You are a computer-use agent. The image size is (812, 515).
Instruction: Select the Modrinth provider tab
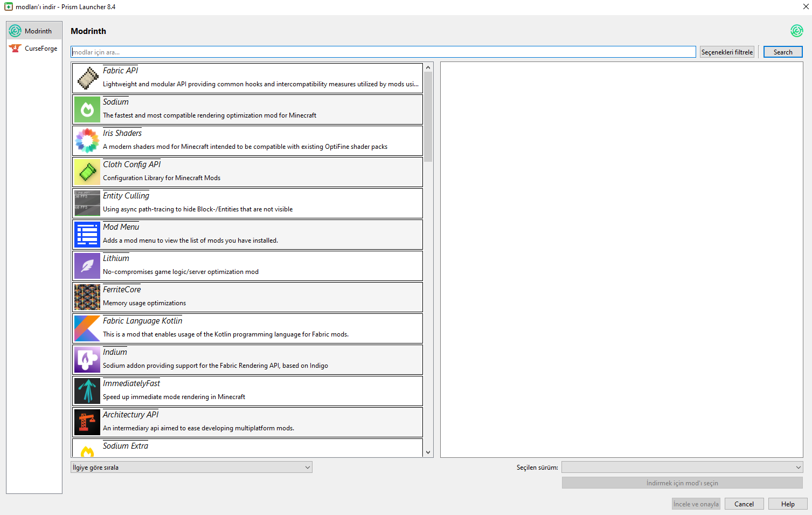point(34,31)
